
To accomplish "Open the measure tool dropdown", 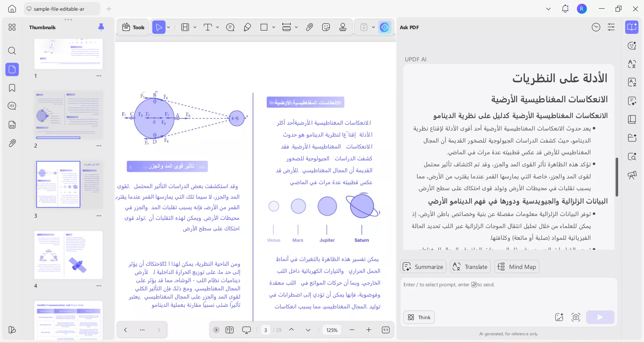I will [x=296, y=27].
